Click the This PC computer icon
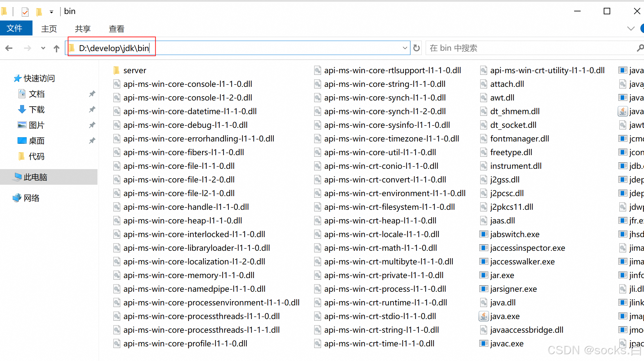This screenshot has height=361, width=644. point(18,177)
